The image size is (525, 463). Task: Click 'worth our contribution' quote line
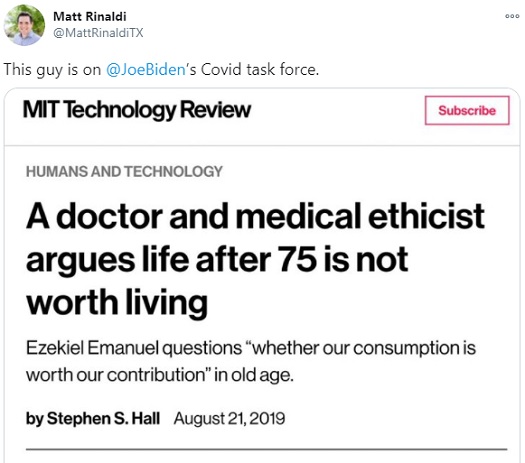(160, 375)
